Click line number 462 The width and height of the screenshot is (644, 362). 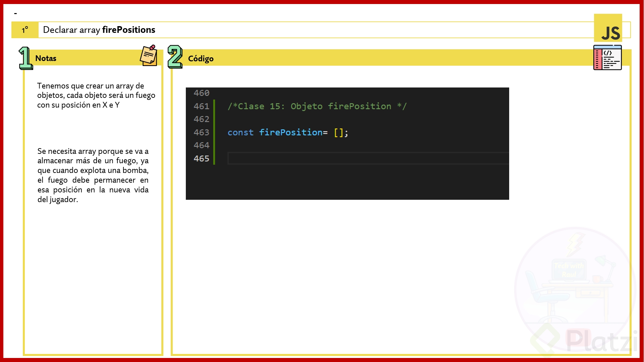click(x=201, y=119)
